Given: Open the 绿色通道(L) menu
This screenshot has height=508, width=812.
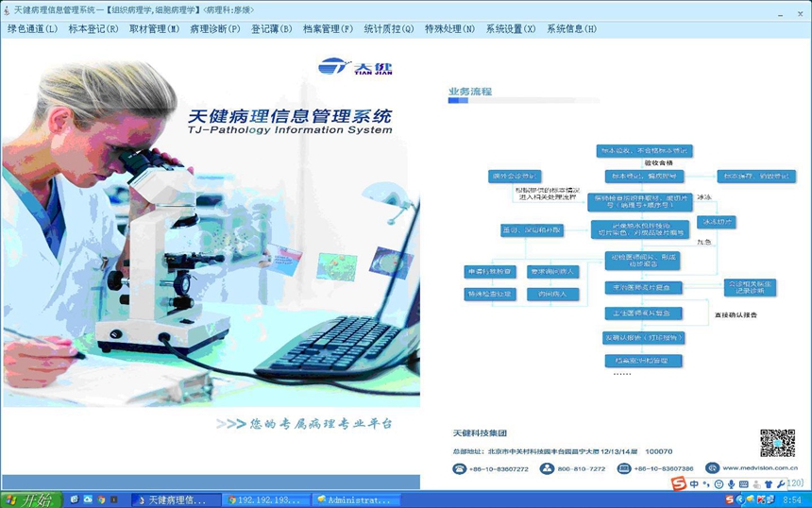Looking at the screenshot, I should click(x=33, y=29).
